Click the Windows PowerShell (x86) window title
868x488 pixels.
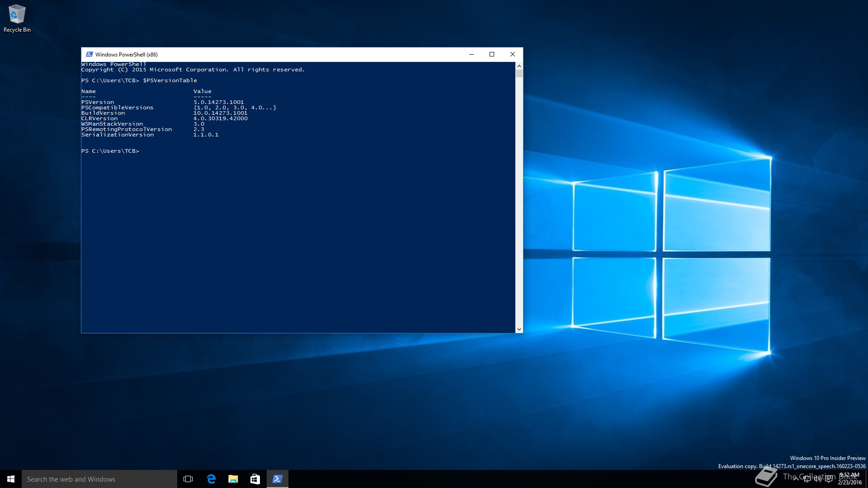point(127,54)
